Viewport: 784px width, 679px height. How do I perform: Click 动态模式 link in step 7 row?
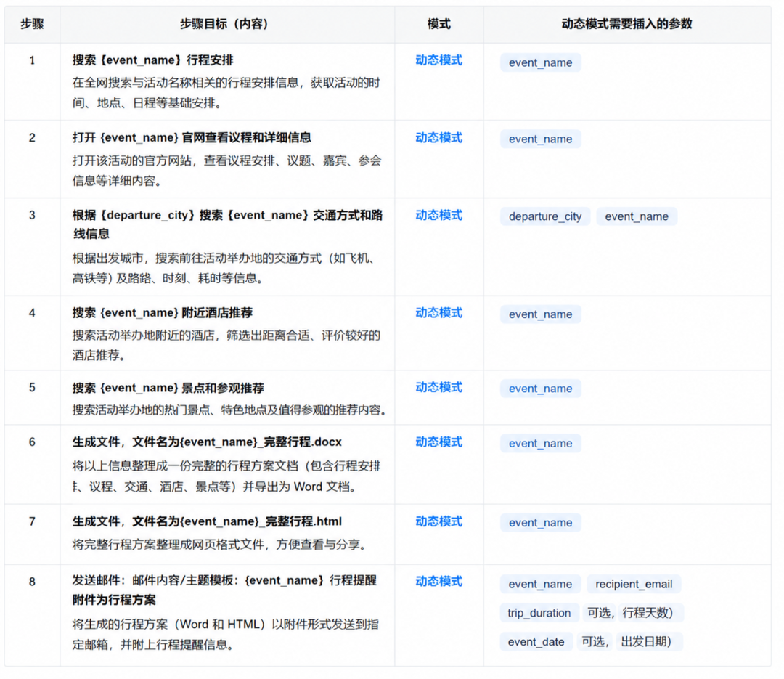click(x=438, y=521)
